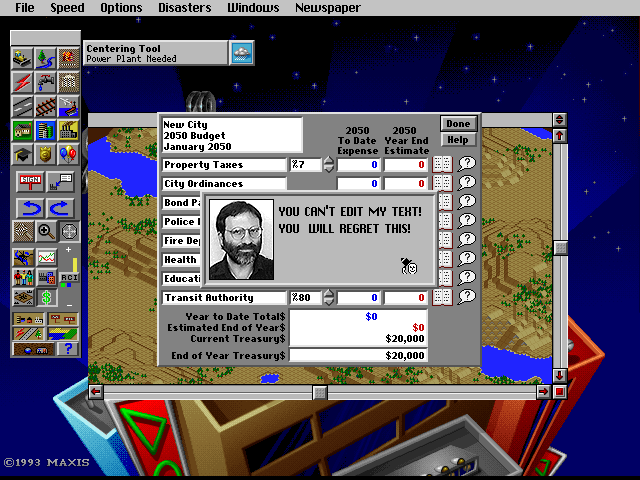The width and height of the screenshot is (640, 480).
Task: Open the Property Taxes ledger book
Action: (442, 164)
